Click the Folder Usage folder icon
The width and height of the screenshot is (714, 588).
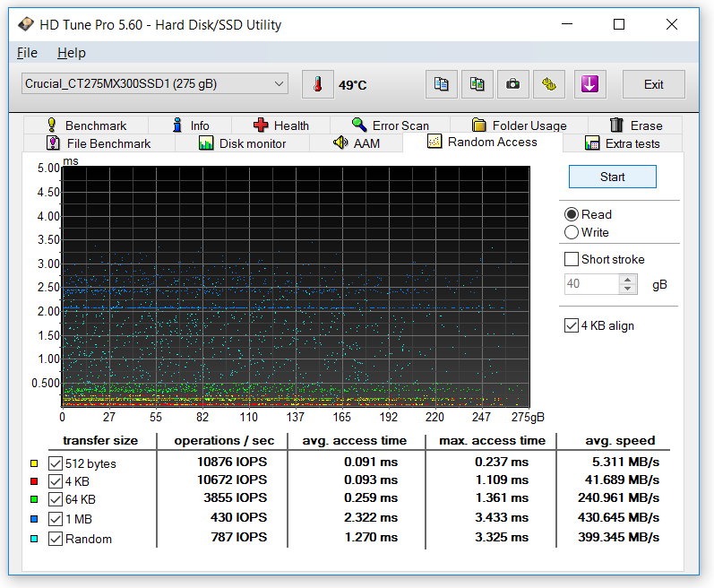pyautogui.click(x=478, y=125)
